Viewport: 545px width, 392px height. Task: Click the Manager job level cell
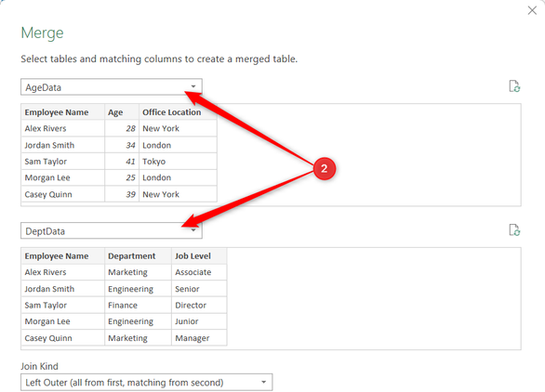[199, 338]
